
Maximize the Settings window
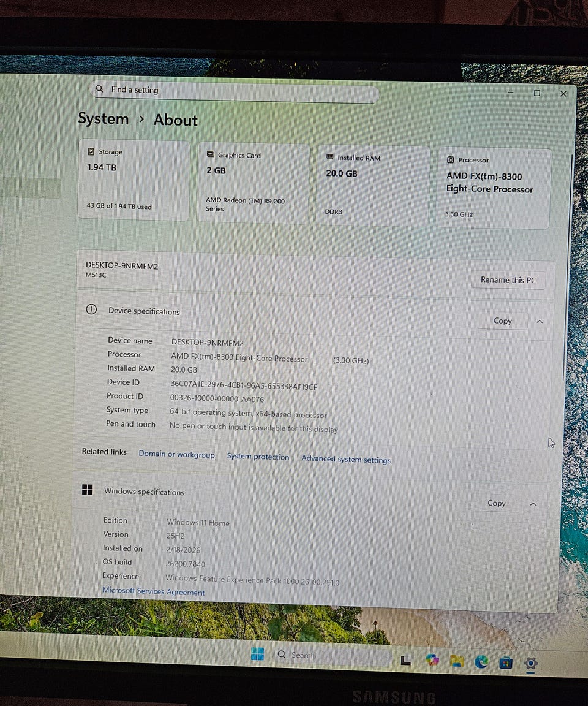point(537,93)
